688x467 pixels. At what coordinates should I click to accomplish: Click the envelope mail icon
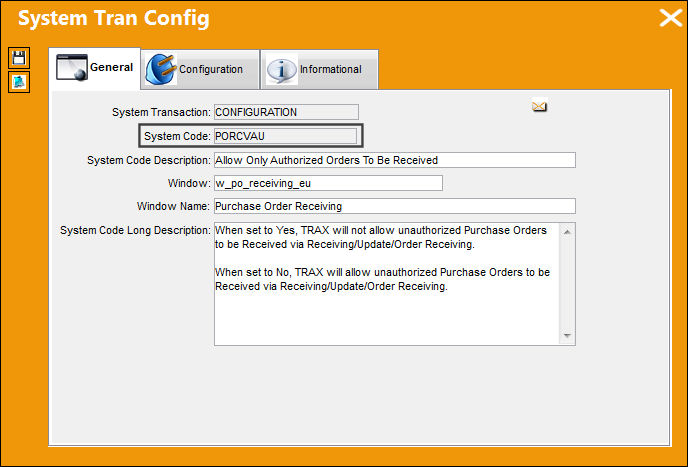[x=539, y=106]
